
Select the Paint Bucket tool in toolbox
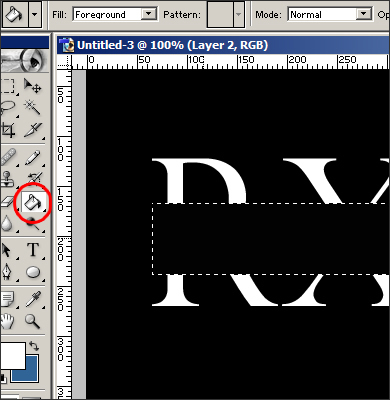coord(33,202)
